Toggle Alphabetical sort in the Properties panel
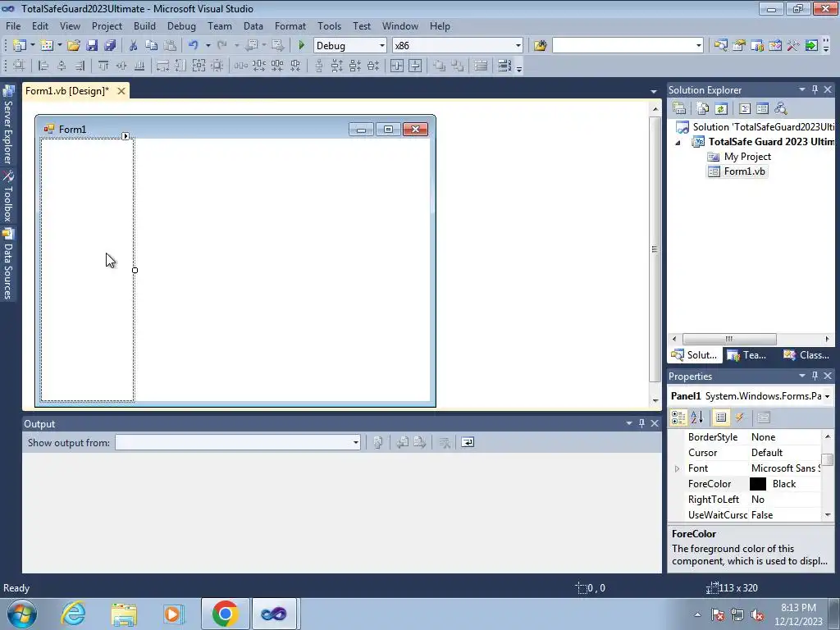Viewport: 840px width, 630px height. 697,418
